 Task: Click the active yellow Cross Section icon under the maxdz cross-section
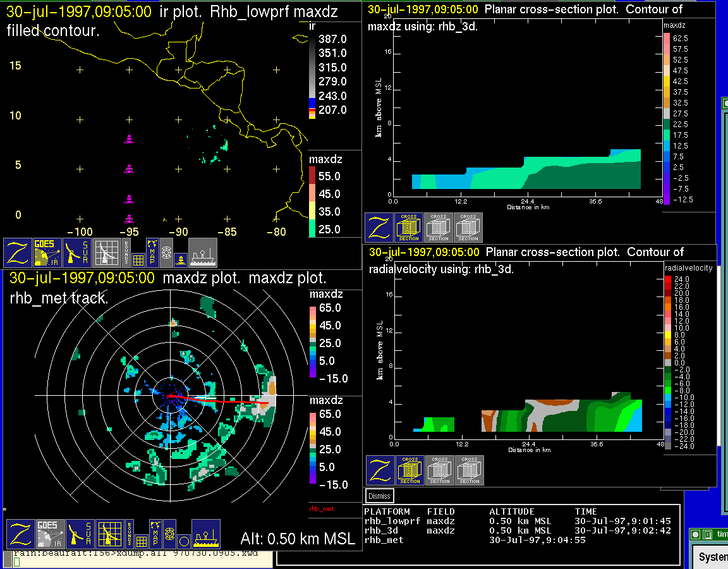click(x=409, y=228)
